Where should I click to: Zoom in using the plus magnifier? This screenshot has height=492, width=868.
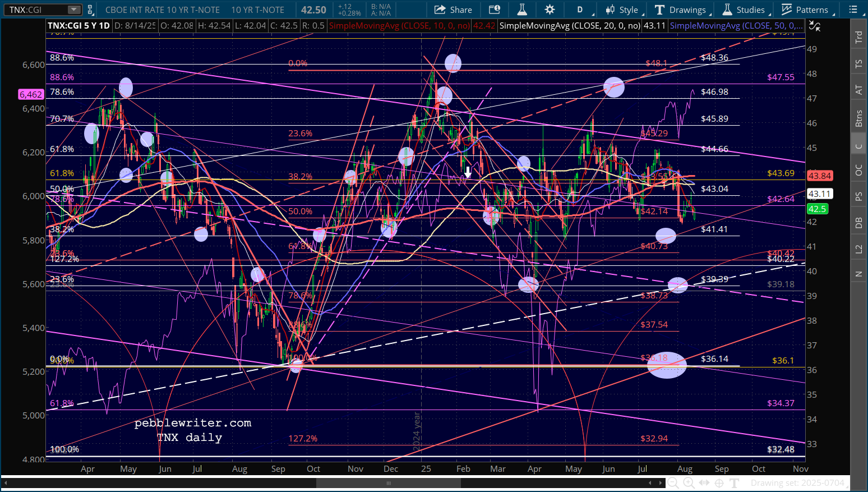pyautogui.click(x=689, y=483)
